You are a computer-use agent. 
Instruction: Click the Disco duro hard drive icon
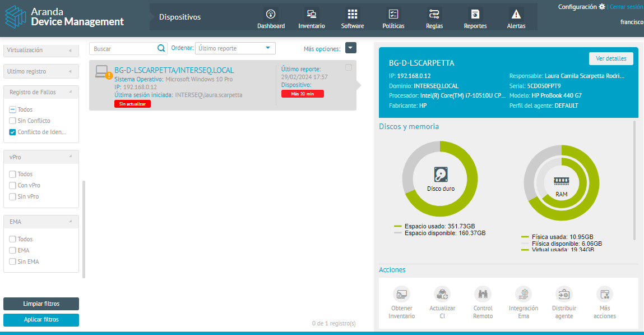click(x=441, y=175)
